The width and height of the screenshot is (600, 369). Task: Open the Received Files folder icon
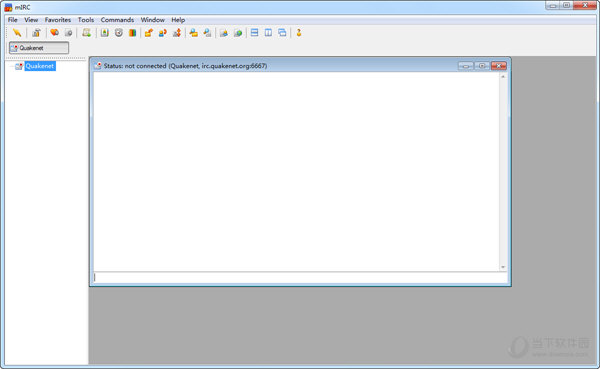click(194, 33)
